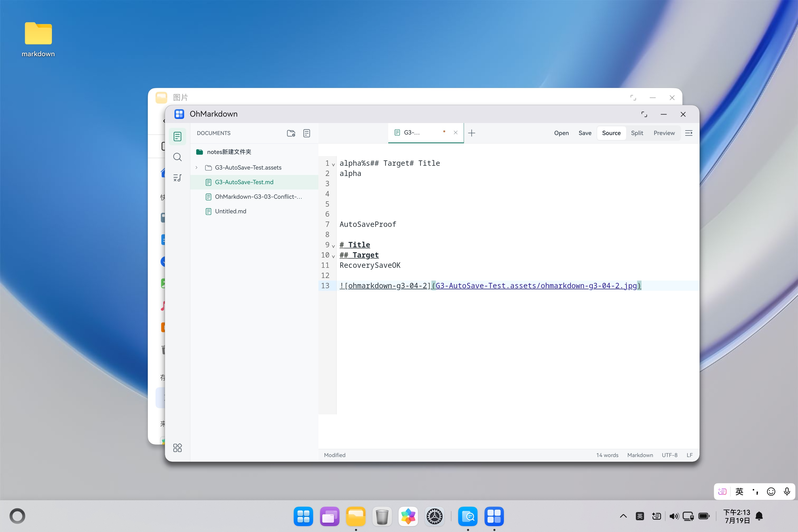This screenshot has width=798, height=532.
Task: Open the OhMarkdown app icon in dock
Action: tap(494, 516)
